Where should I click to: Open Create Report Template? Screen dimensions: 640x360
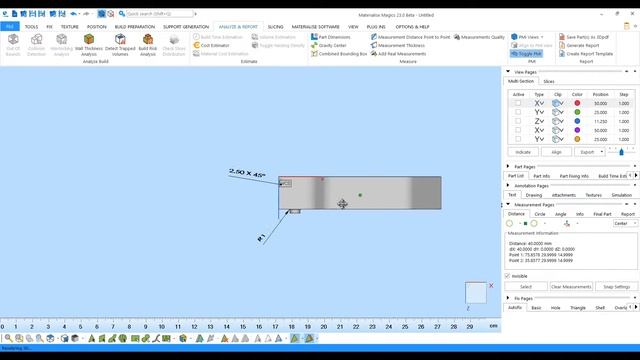pyautogui.click(x=586, y=54)
